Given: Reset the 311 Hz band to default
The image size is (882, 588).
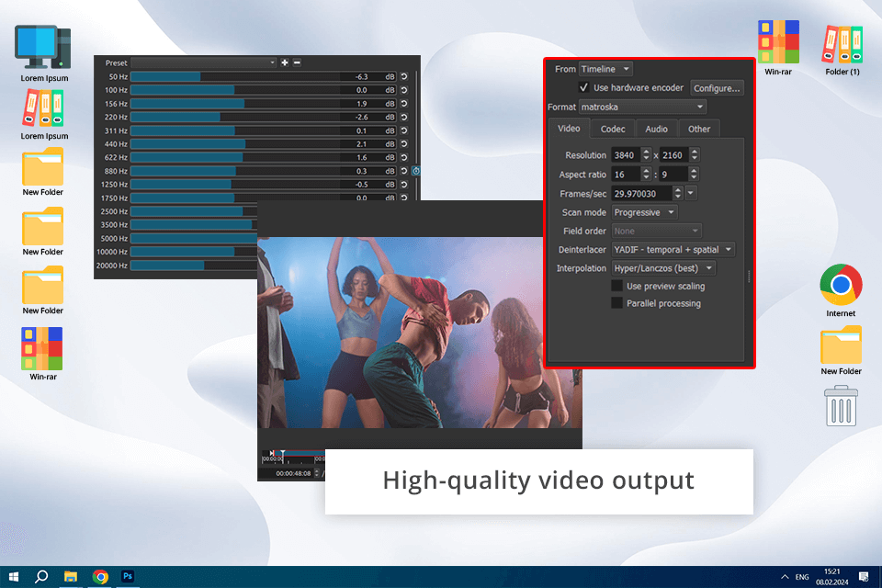Looking at the screenshot, I should tap(404, 130).
